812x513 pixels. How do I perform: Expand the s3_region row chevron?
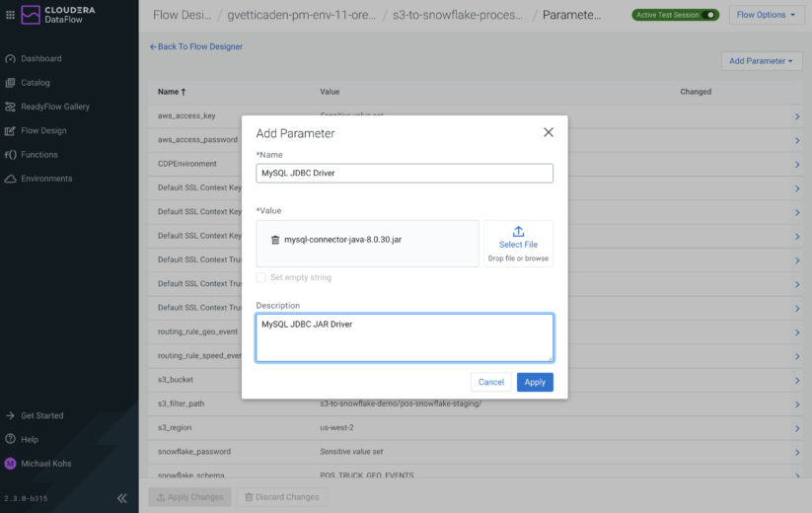click(797, 428)
